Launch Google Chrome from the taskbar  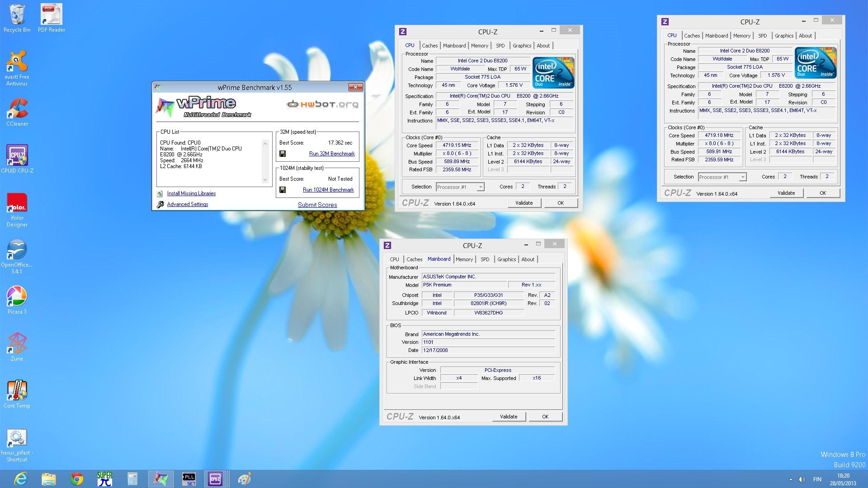(x=77, y=479)
